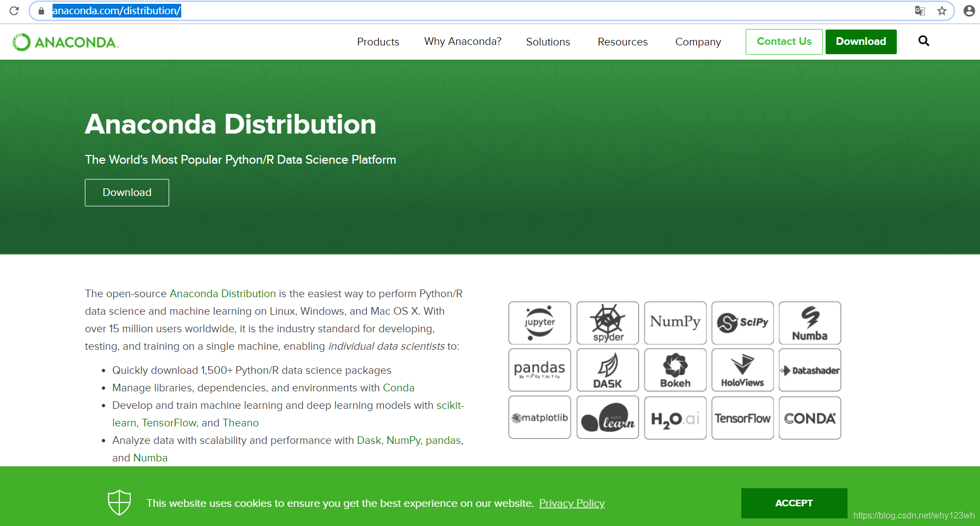The width and height of the screenshot is (980, 526).
Task: Follow the Conda link in bullet list
Action: (x=399, y=388)
